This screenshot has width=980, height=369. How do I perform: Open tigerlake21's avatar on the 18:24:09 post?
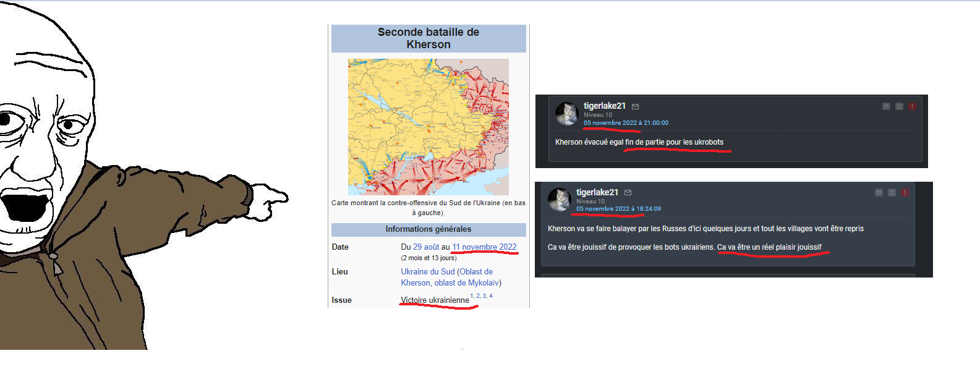click(x=559, y=200)
